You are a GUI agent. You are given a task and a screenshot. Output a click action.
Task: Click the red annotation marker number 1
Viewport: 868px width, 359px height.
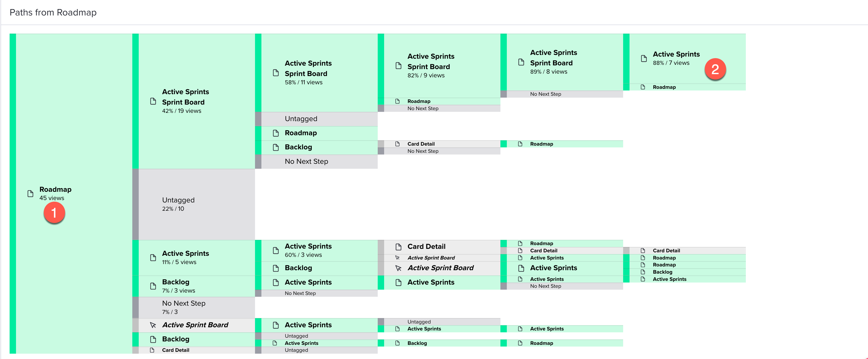pyautogui.click(x=54, y=213)
